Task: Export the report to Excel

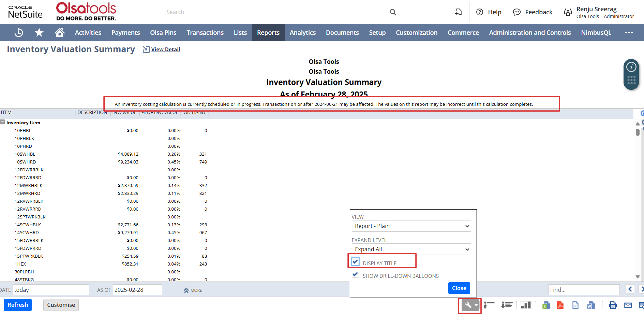Action: 546,305
